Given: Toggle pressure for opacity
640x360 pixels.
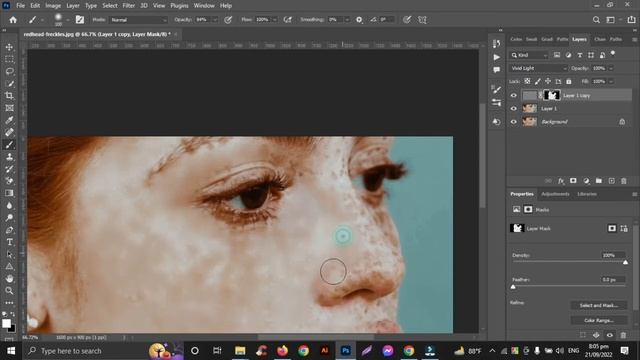Looking at the screenshot, I should coord(228,20).
